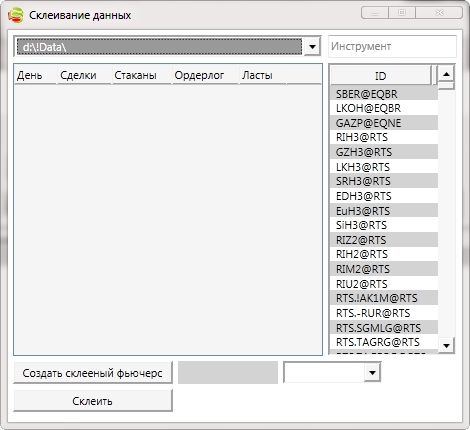Select GAZP@EQNE instrument row
The width and height of the screenshot is (470, 430).
tap(384, 123)
